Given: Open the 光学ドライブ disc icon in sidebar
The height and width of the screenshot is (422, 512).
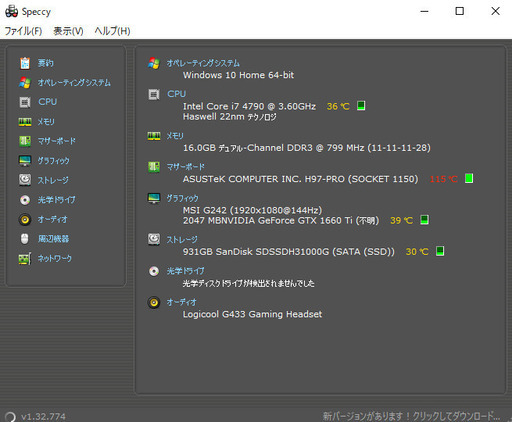Looking at the screenshot, I should (x=25, y=200).
